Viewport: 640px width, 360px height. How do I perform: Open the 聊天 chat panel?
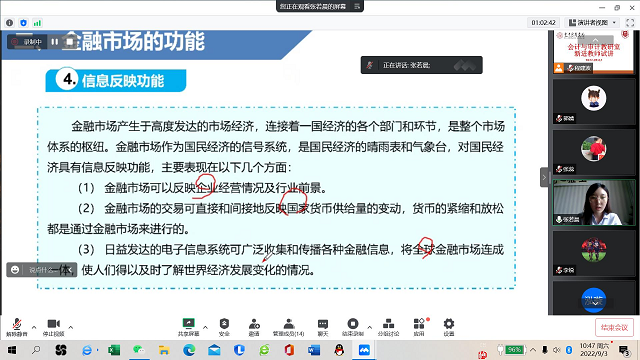pos(323,327)
